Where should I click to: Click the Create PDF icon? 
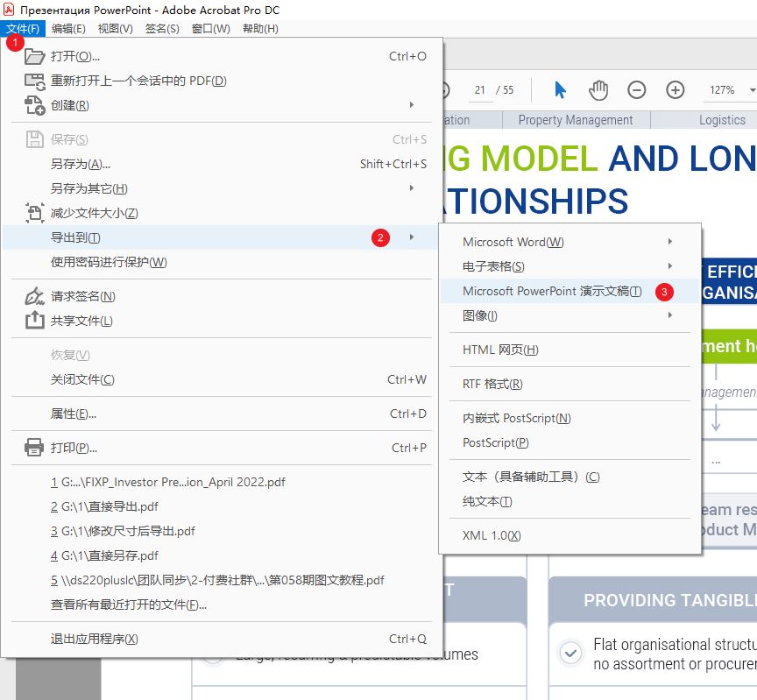point(34,106)
